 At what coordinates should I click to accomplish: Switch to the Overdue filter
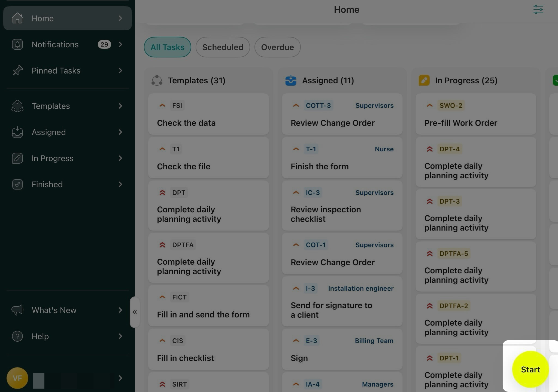click(x=277, y=47)
